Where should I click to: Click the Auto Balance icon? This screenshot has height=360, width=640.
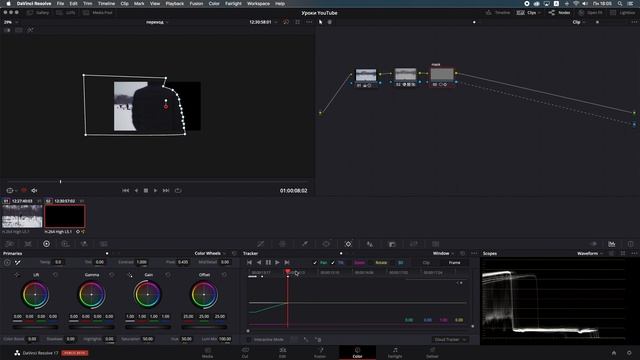(x=7, y=262)
